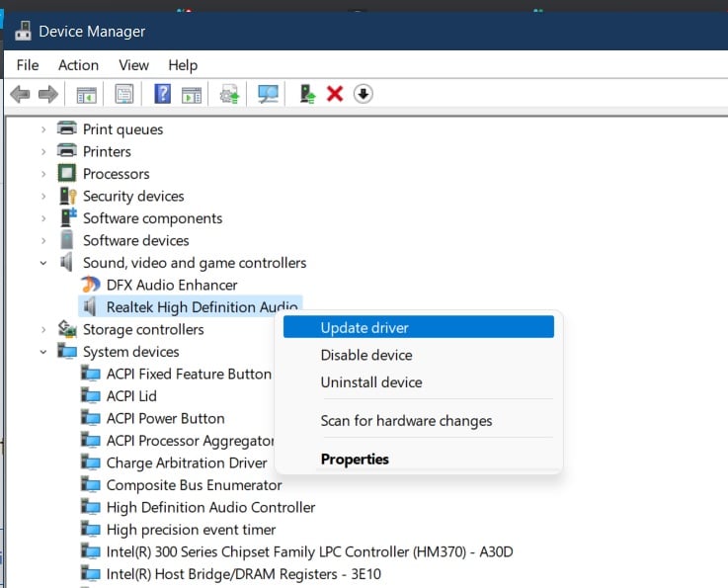
Task: Select High precision event timer
Action: (191, 530)
